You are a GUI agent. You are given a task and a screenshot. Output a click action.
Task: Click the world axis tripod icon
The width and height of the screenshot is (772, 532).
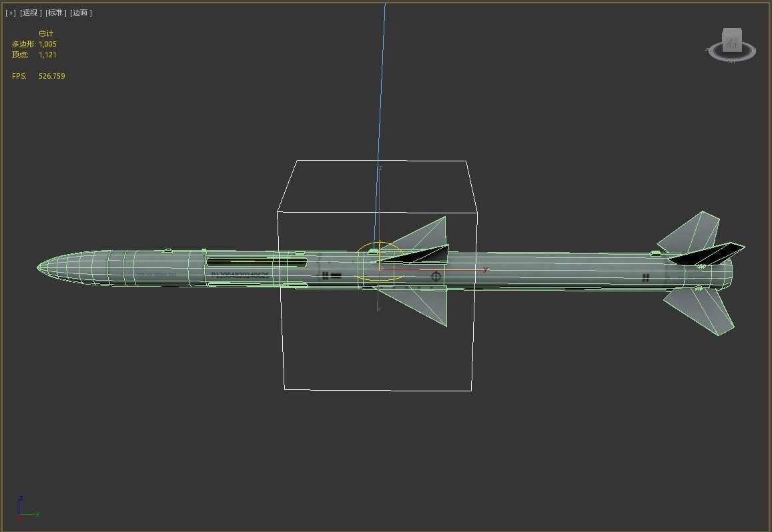pos(28,509)
